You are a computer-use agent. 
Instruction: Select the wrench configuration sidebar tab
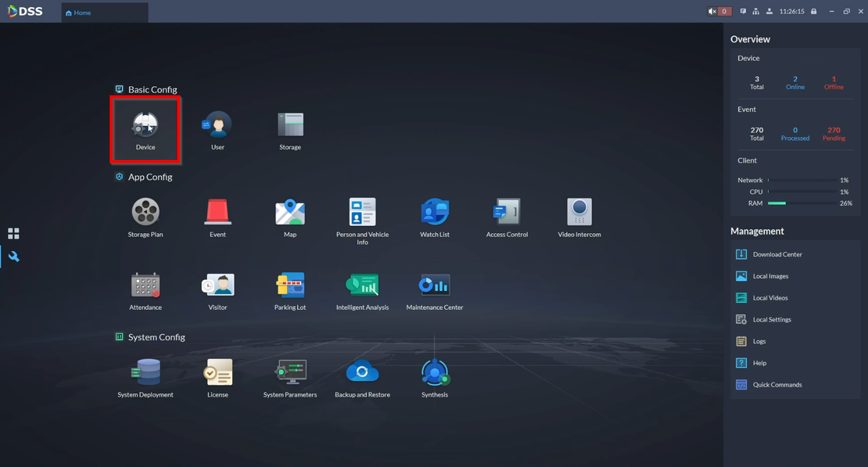click(14, 256)
